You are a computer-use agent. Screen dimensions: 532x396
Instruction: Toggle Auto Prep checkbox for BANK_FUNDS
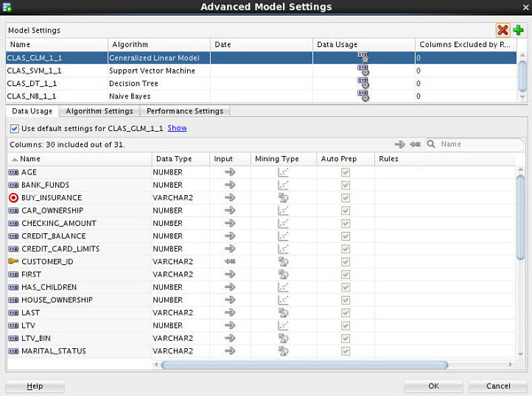pos(346,185)
